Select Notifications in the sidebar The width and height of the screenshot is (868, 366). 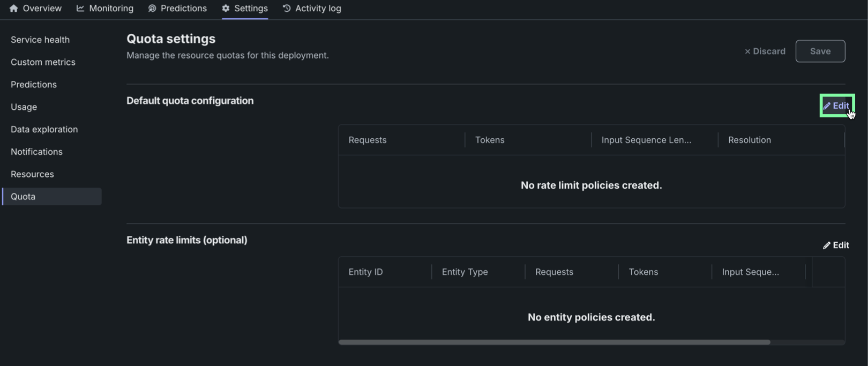(36, 152)
